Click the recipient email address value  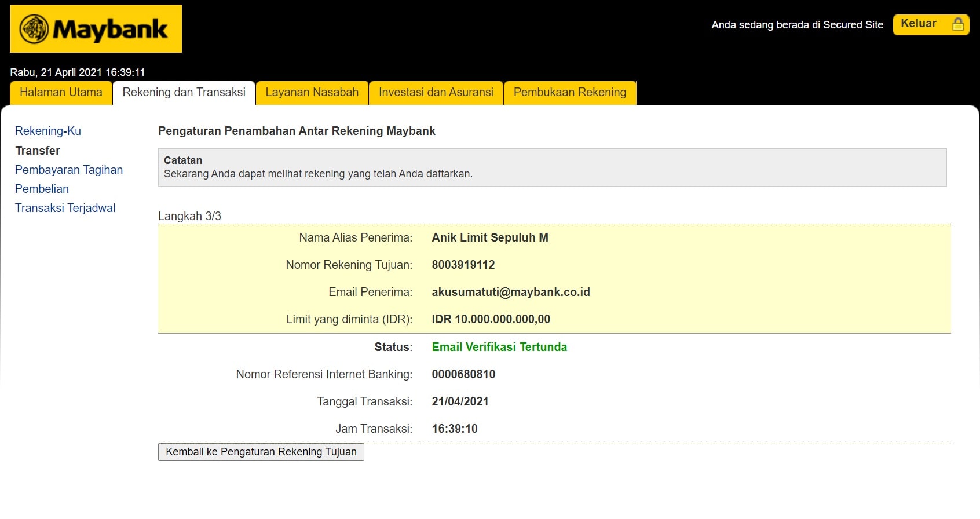510,292
